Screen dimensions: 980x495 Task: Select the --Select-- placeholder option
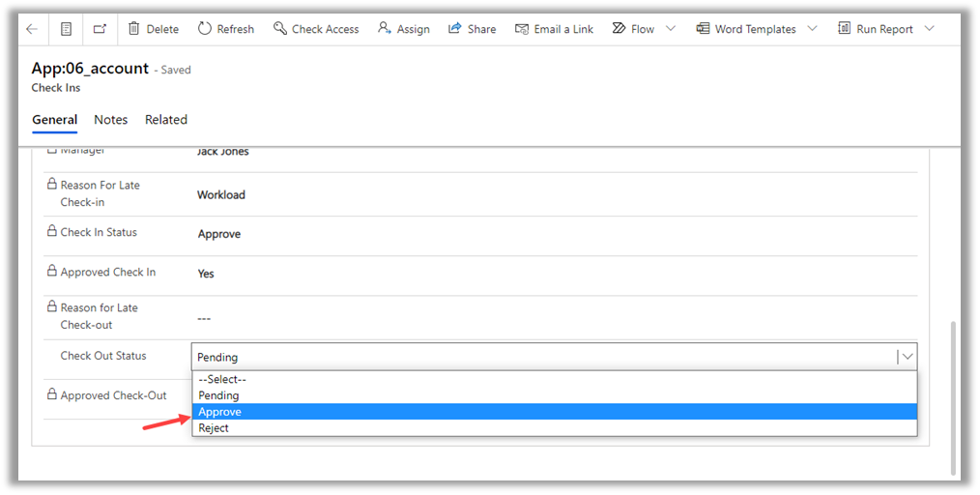tap(554, 379)
